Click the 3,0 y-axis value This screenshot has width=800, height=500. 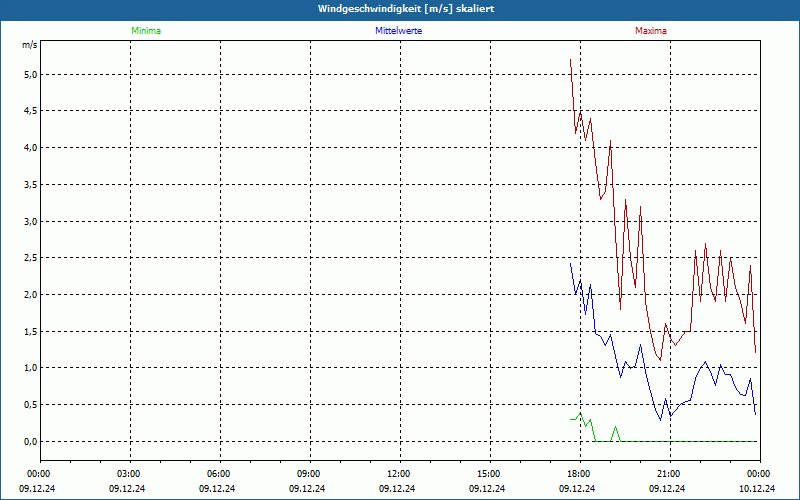31,221
